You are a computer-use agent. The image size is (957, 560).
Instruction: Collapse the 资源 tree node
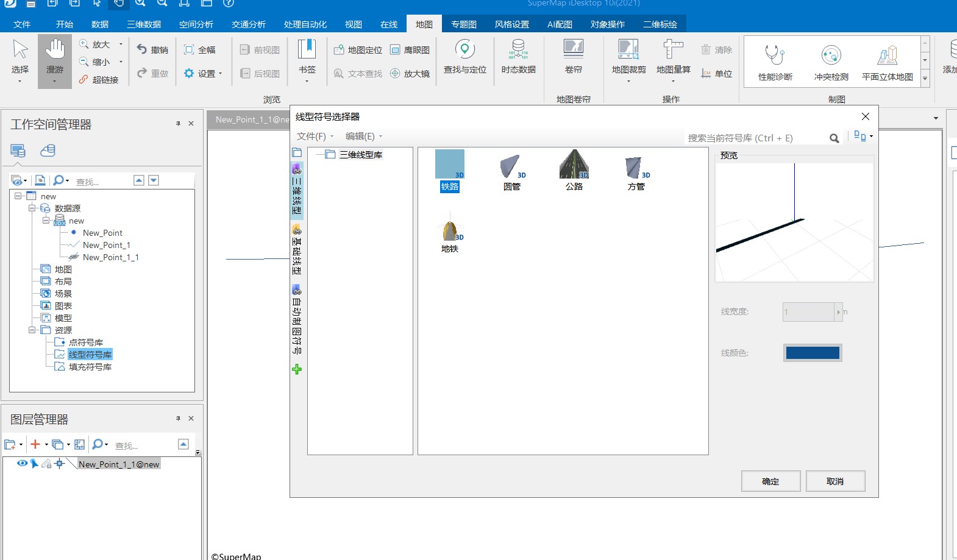tap(32, 330)
